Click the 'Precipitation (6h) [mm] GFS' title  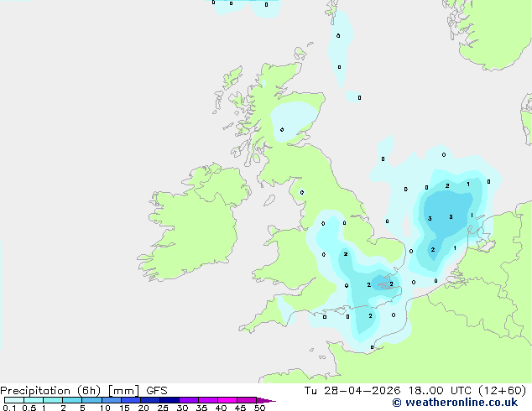[84, 391]
